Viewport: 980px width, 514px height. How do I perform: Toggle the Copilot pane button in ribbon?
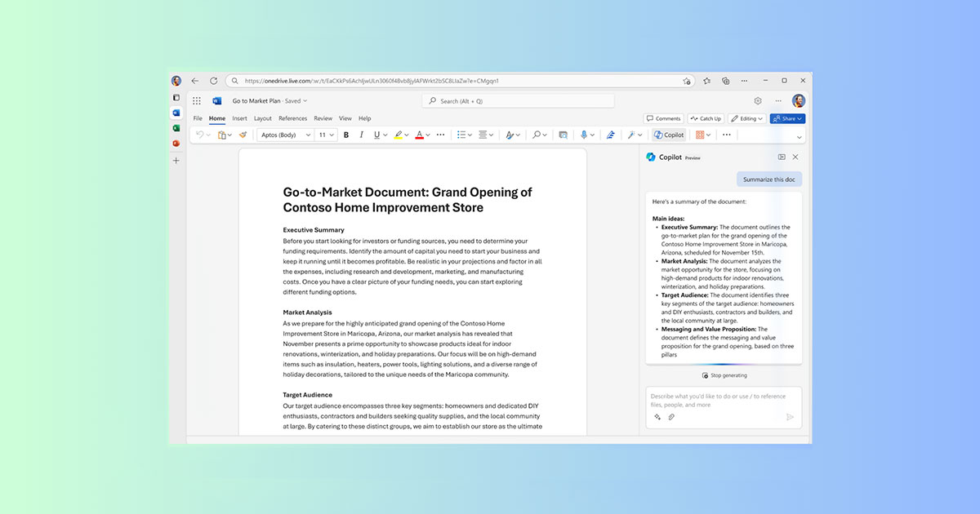pos(669,135)
